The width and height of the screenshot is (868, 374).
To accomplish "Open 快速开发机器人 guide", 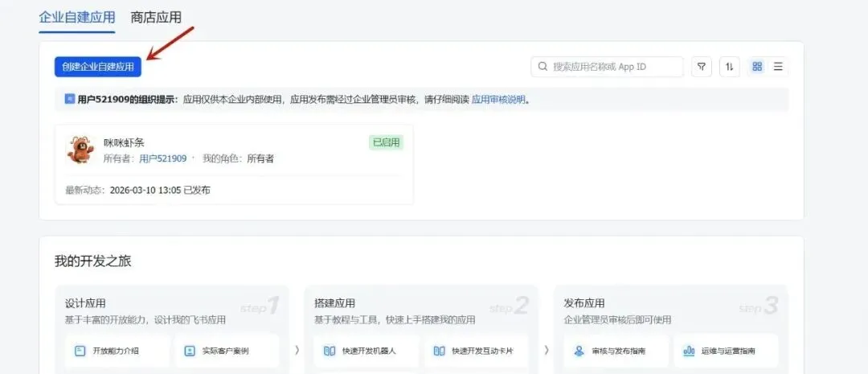I will click(366, 351).
